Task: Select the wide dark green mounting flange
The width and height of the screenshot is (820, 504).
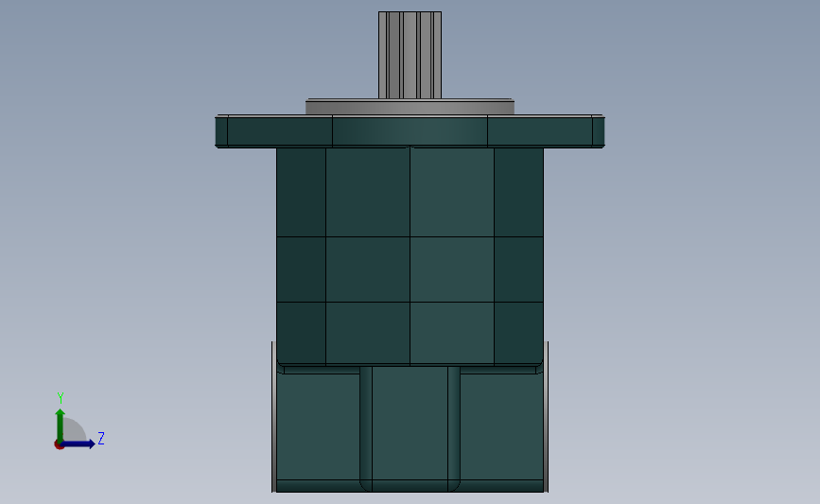Action: coord(410,131)
